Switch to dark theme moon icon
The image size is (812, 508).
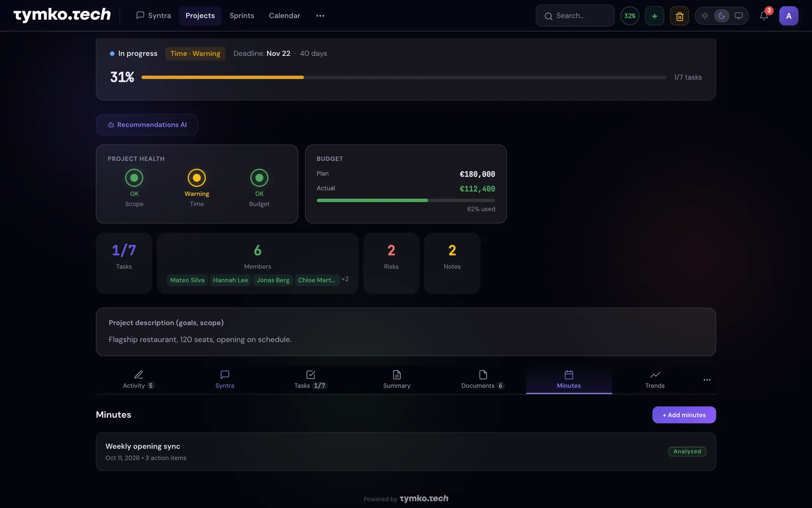pyautogui.click(x=722, y=16)
